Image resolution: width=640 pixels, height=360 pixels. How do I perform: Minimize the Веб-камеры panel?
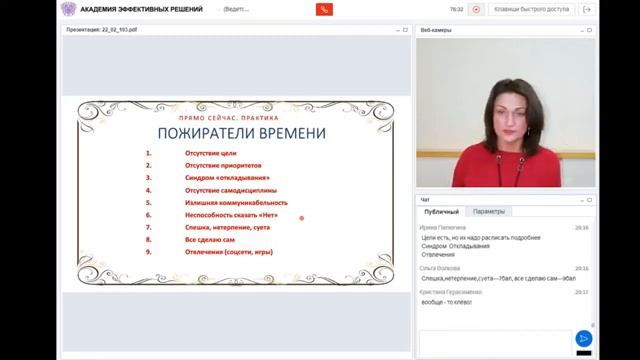[x=582, y=30]
